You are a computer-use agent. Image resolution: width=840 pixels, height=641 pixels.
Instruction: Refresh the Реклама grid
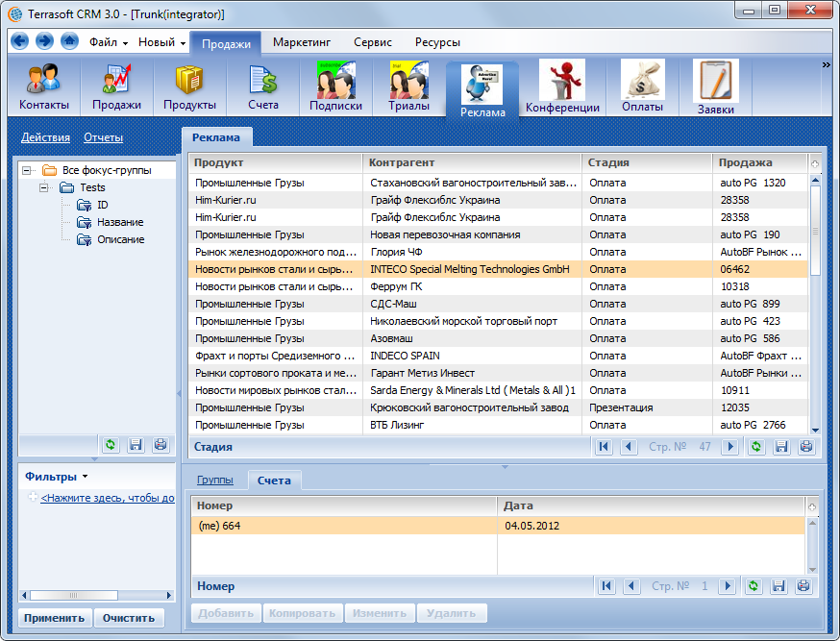(755, 447)
